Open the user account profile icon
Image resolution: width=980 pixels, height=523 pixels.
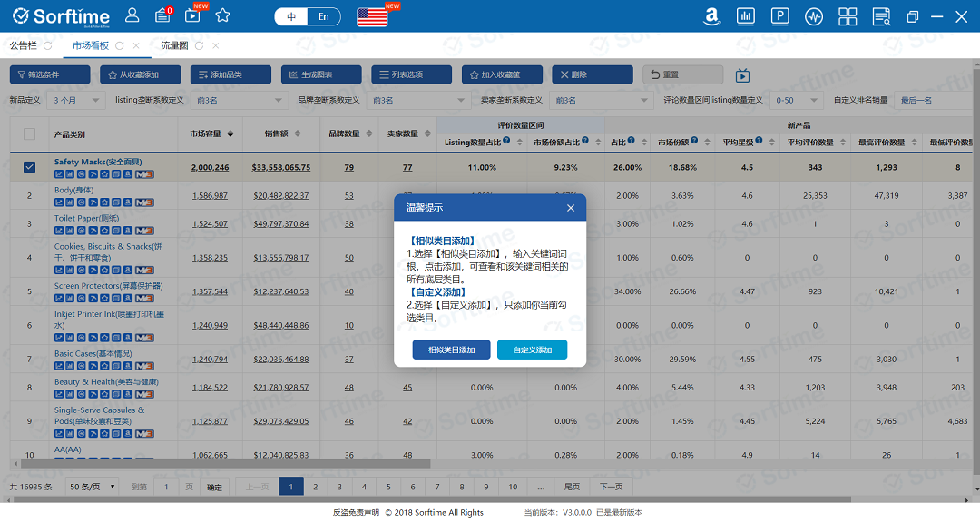[x=132, y=15]
